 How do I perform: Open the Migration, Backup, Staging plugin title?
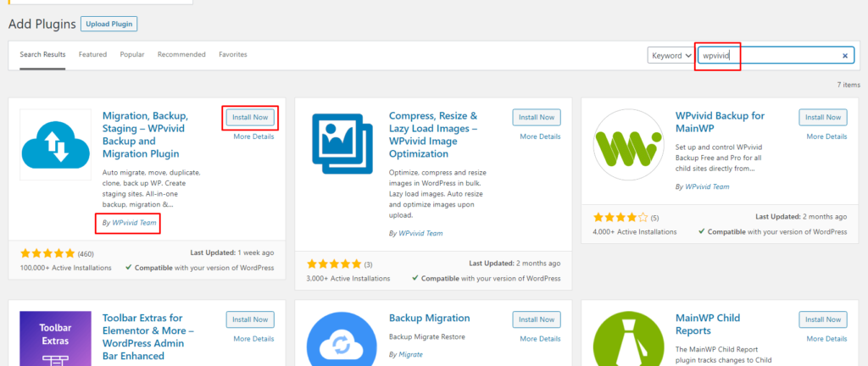point(146,135)
